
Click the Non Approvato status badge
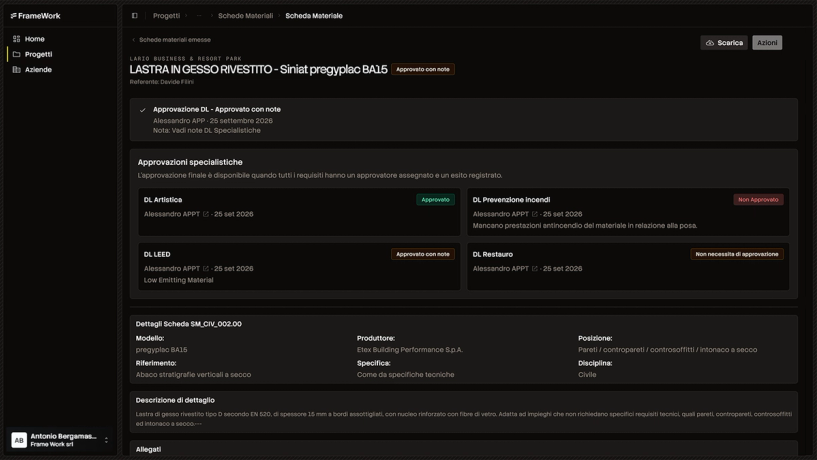(758, 200)
